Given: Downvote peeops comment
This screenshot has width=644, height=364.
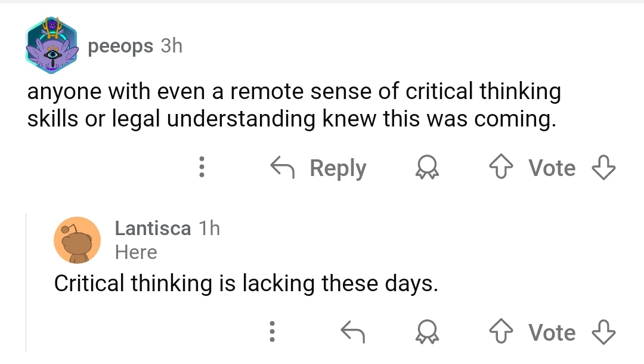Looking at the screenshot, I should [x=602, y=168].
